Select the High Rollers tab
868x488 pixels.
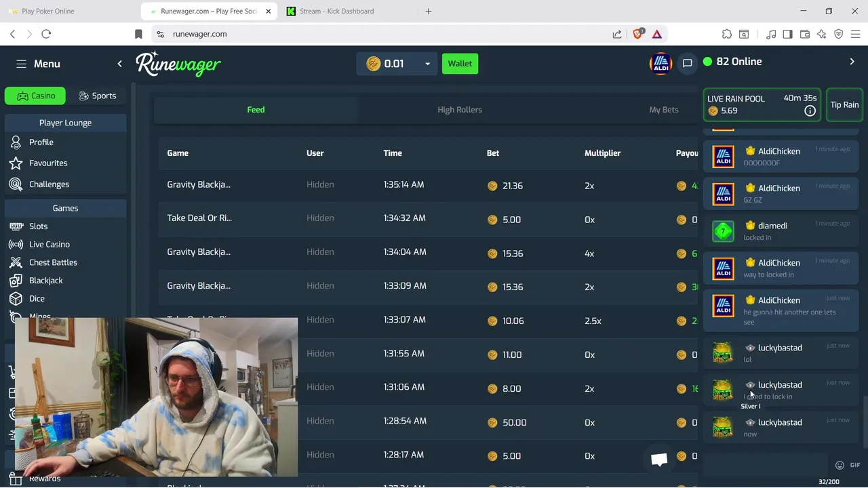tap(460, 110)
